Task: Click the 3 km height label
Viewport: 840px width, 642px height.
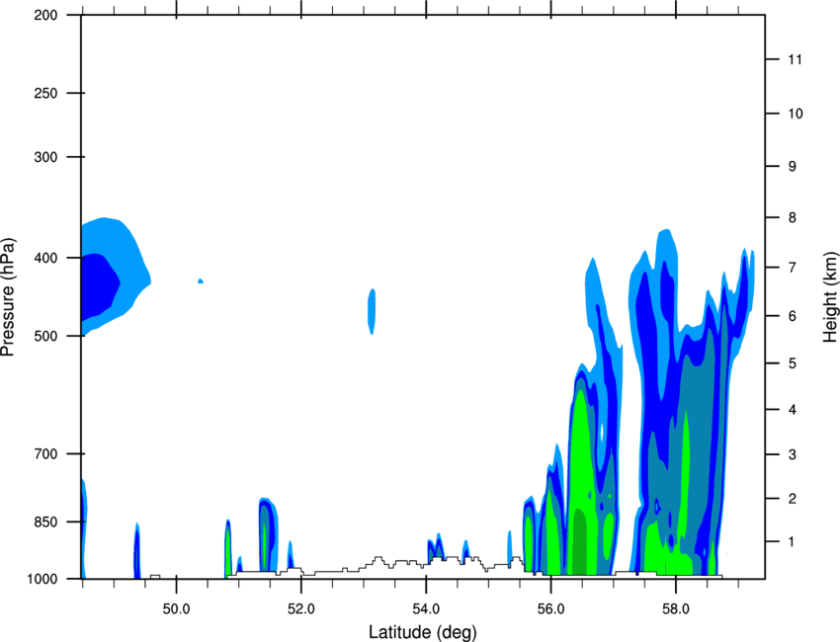Action: click(793, 454)
